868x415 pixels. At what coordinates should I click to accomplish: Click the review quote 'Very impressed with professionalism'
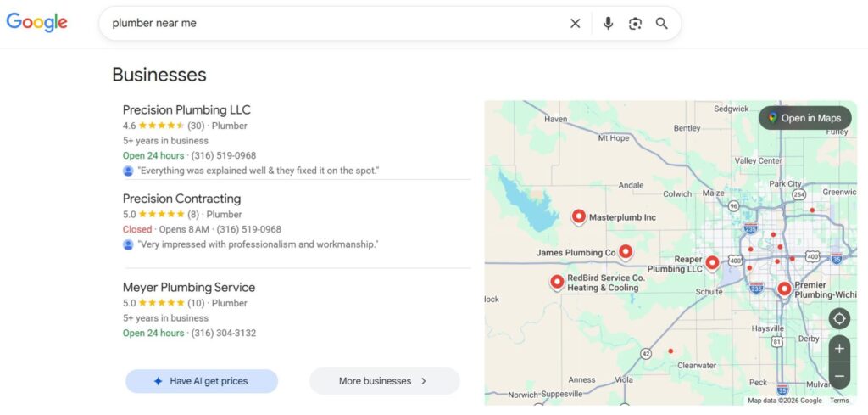[258, 244]
